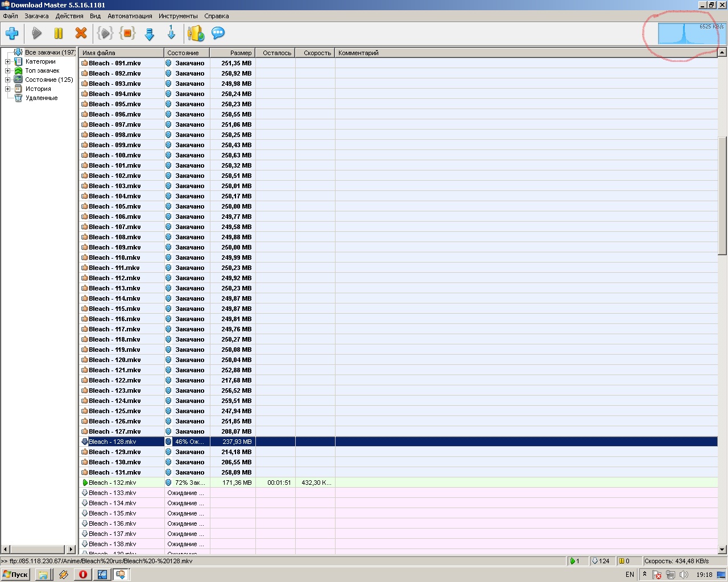The height and width of the screenshot is (582, 728).
Task: Select the Bleach - 100.mkv download
Action: click(x=398, y=155)
